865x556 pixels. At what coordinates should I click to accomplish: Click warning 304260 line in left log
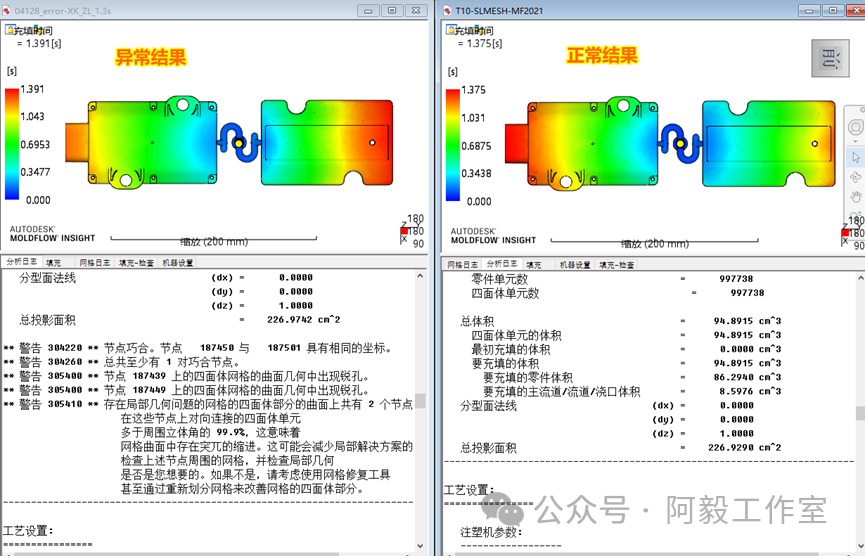(122, 362)
